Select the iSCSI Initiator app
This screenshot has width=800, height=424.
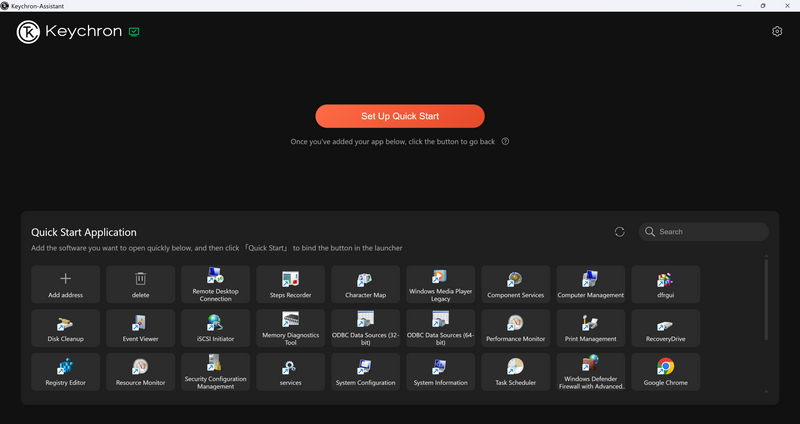click(215, 328)
